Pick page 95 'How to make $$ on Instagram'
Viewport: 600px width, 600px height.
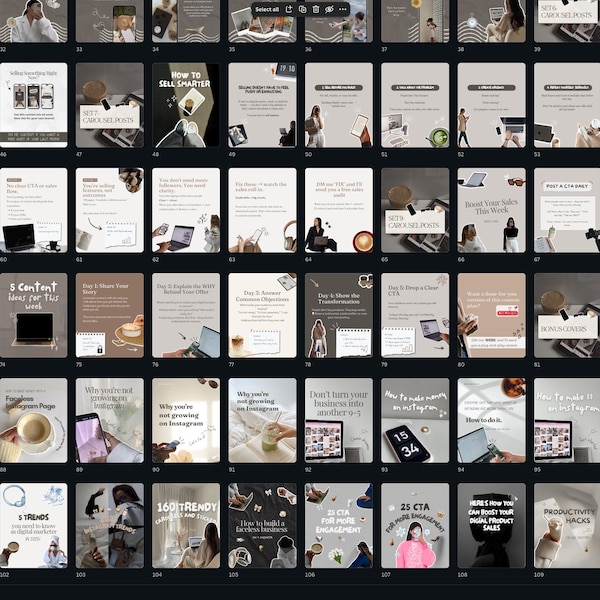click(x=567, y=421)
